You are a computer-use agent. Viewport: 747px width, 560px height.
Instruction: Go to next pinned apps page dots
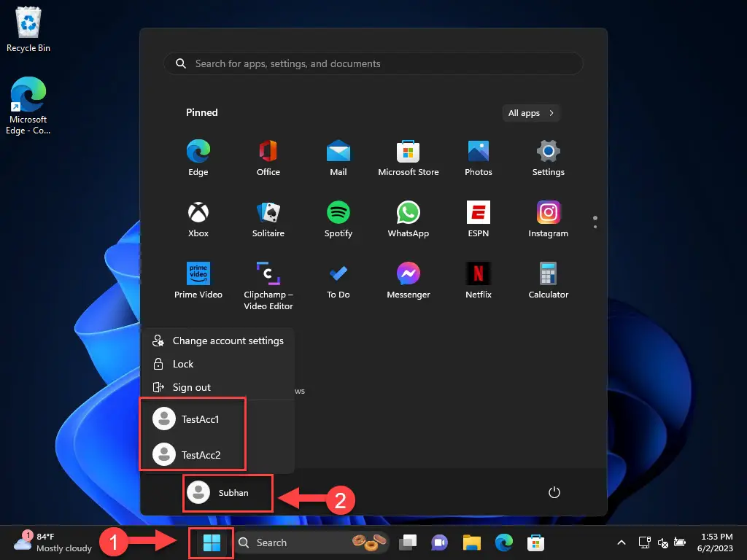coord(595,222)
